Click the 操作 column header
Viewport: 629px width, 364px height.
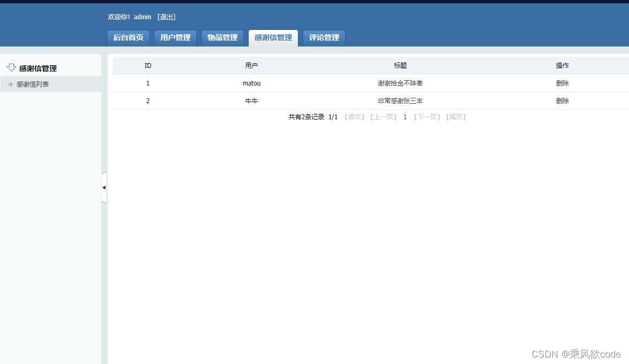[562, 65]
